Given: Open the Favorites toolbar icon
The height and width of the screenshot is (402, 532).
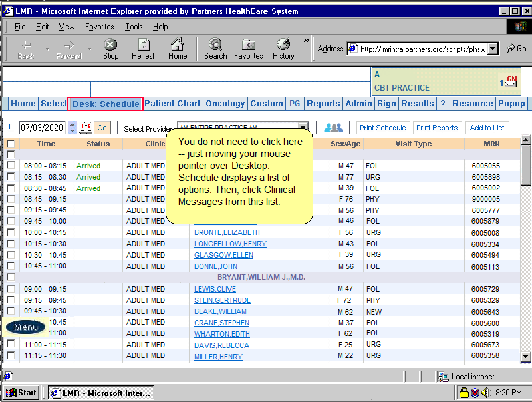Looking at the screenshot, I should coord(248,45).
